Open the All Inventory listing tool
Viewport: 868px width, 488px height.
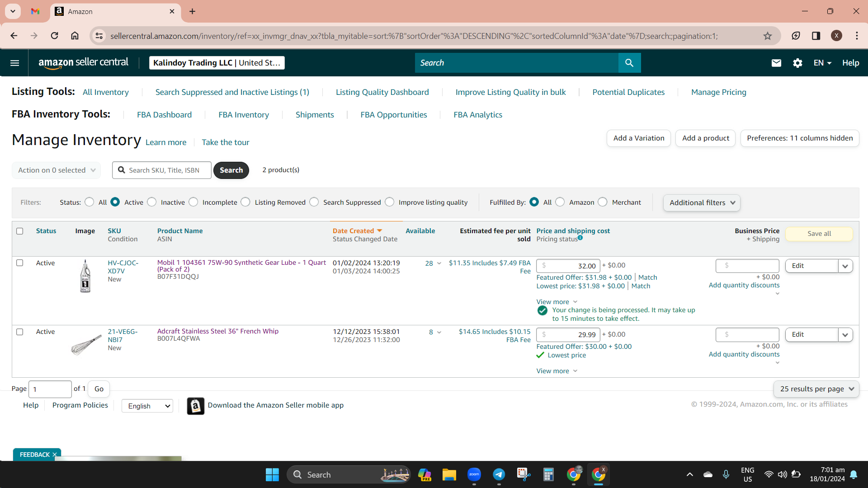106,92
